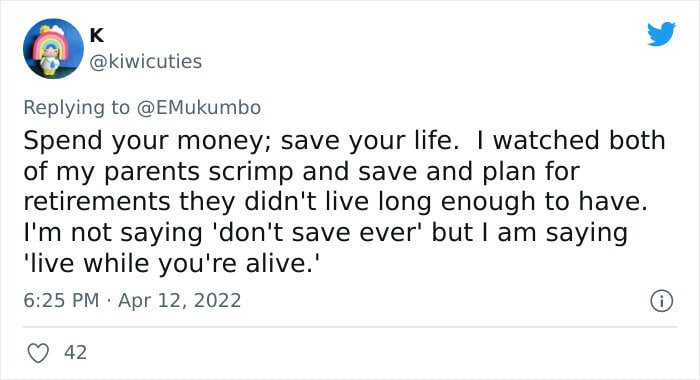Click the tweet body text
This screenshot has height=380, width=700.
click(x=344, y=202)
